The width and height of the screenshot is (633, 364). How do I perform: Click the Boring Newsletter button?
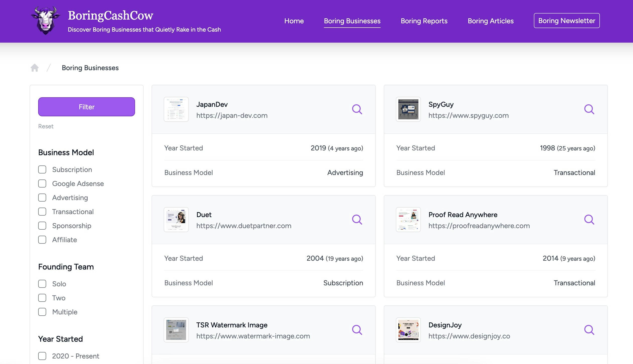(x=566, y=21)
